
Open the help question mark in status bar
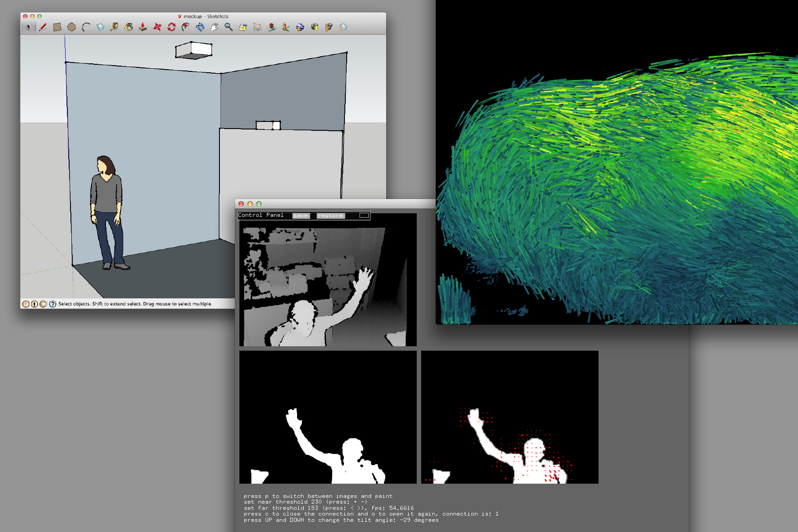53,304
